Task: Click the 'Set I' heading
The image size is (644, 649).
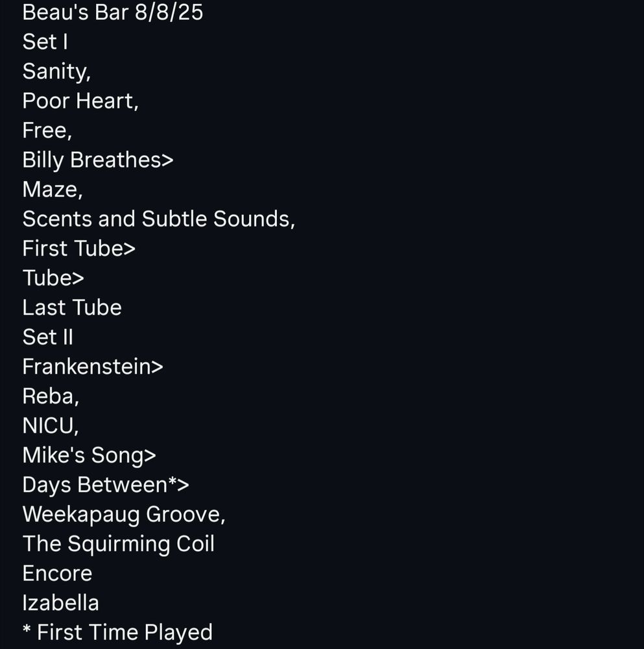Action: [x=45, y=42]
